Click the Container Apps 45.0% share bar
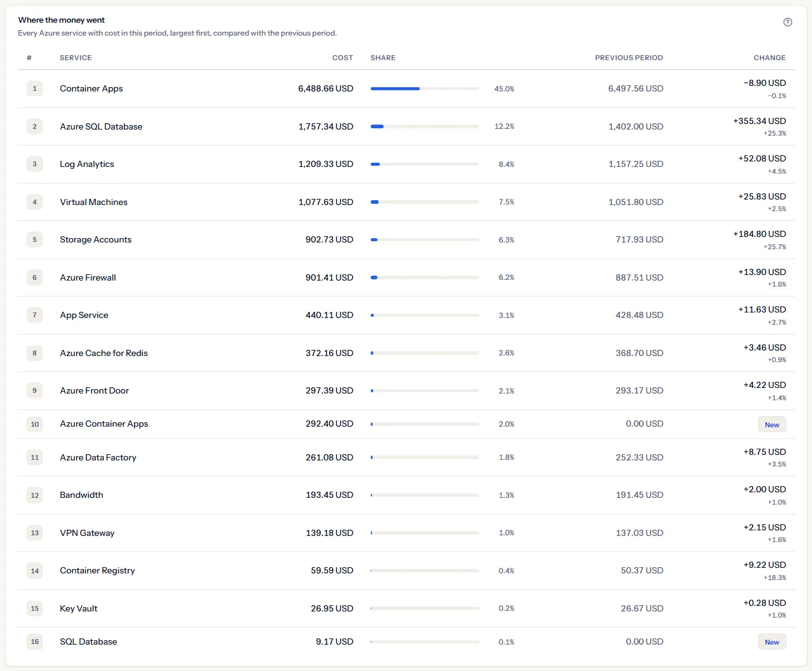The width and height of the screenshot is (812, 671). 425,88
